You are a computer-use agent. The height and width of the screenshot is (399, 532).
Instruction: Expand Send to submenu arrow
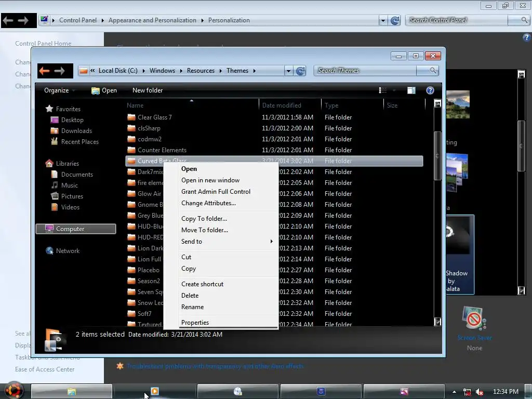(271, 241)
